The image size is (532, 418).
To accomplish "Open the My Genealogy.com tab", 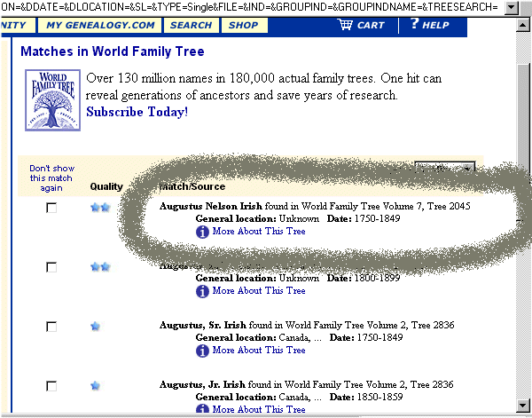I will coord(99,25).
